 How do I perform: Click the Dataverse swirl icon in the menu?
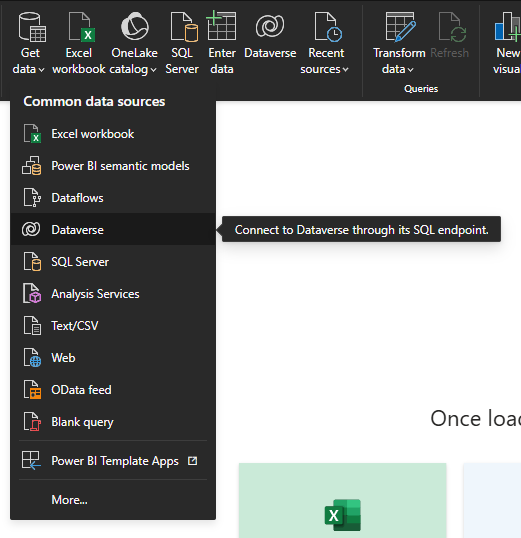coord(31,229)
